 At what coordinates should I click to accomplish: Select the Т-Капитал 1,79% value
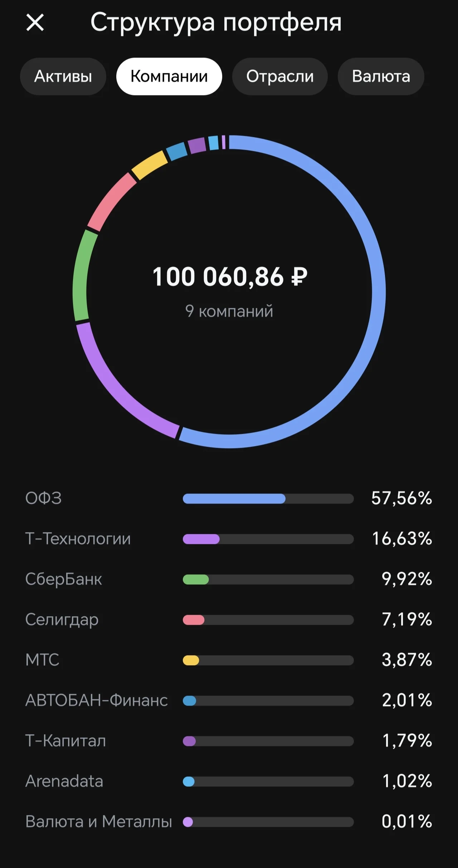click(407, 741)
